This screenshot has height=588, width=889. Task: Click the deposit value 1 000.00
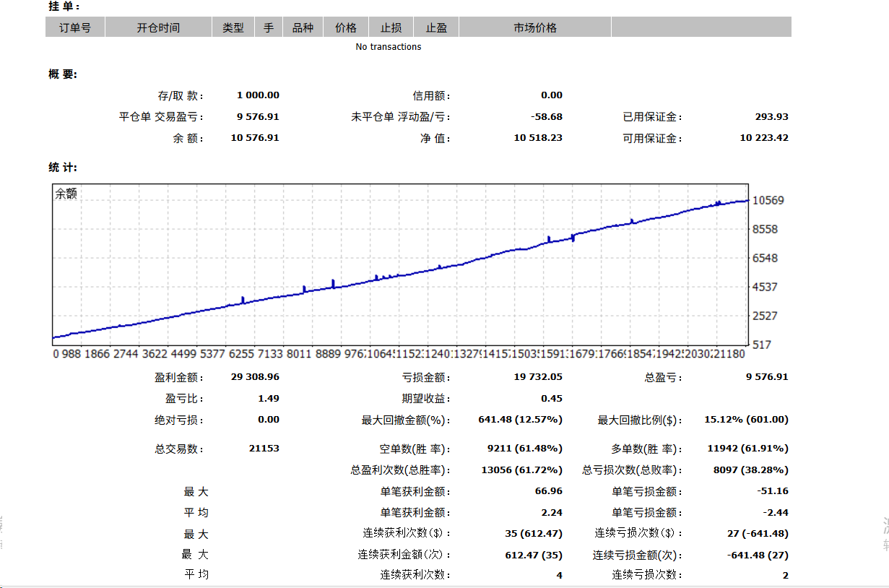tap(258, 95)
